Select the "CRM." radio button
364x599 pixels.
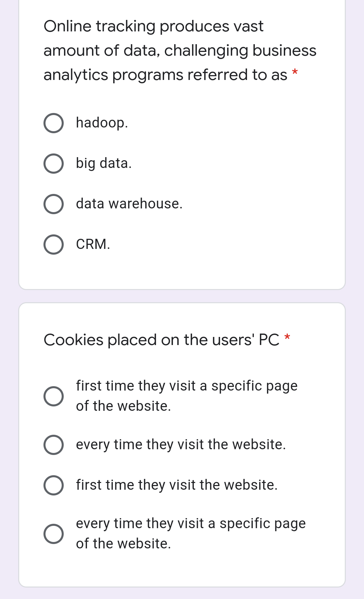pyautogui.click(x=54, y=244)
